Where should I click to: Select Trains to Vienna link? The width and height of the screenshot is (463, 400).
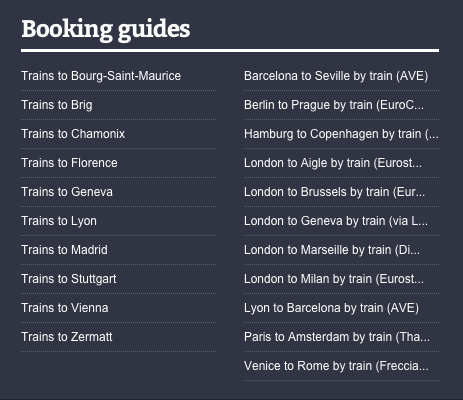click(x=65, y=308)
